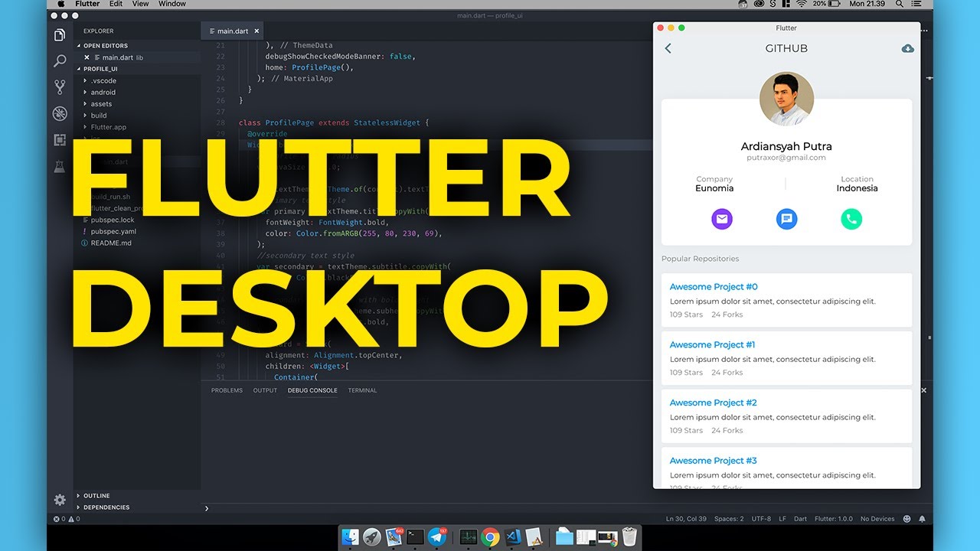This screenshot has height=551, width=980.
Task: Click UTF-8 encoding in status bar
Action: click(761, 519)
